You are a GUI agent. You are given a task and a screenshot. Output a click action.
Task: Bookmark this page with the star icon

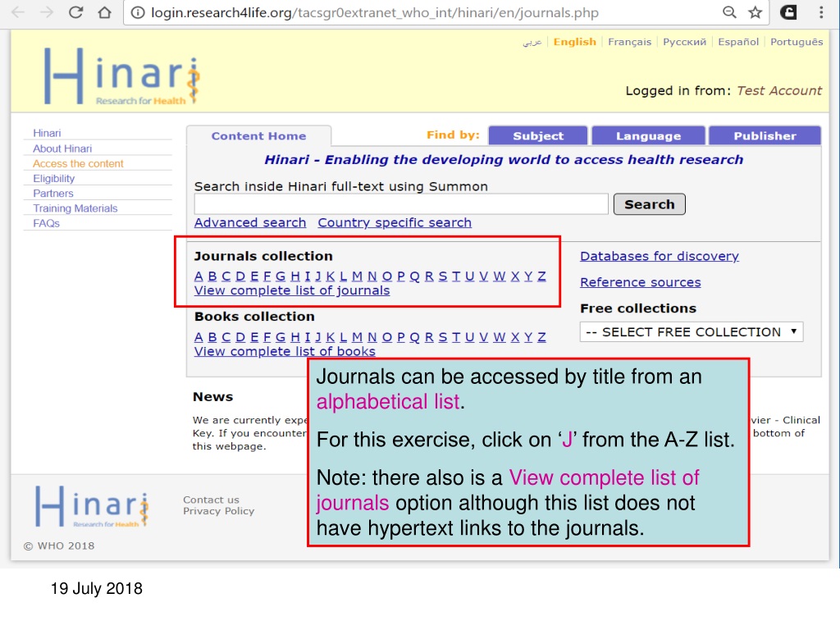coord(756,12)
